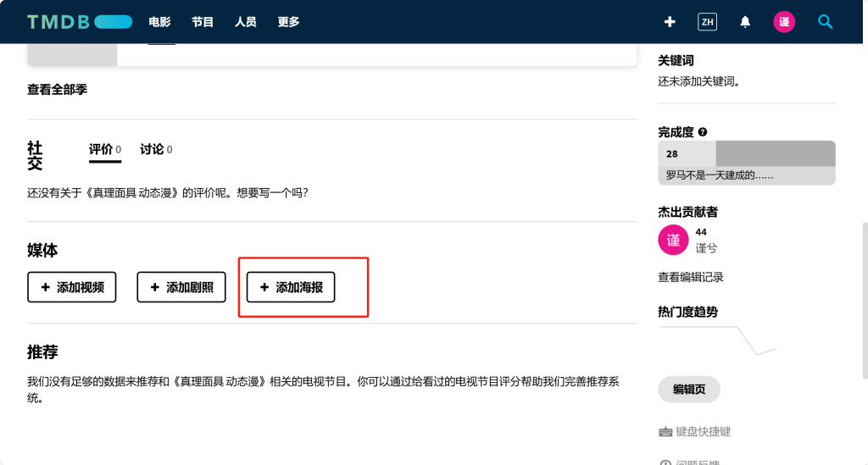
Task: Open the pink user avatar menu
Action: click(x=784, y=22)
